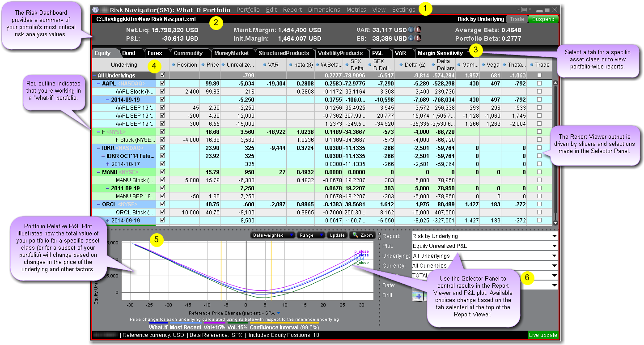Click the Zoom magnifier button on the plot
644x345 pixels.
[362, 235]
